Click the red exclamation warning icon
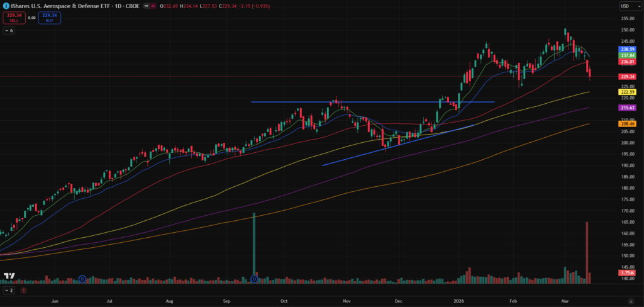The height and width of the screenshot is (307, 644). click(24, 291)
